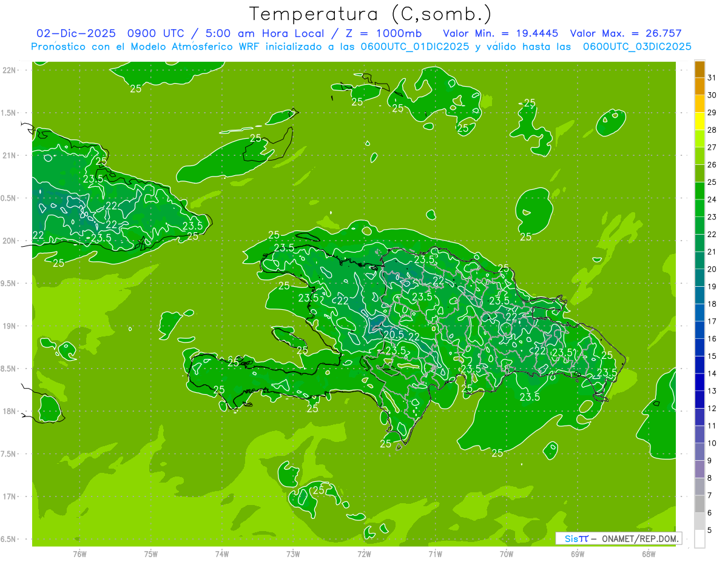Click the 76W longitude axis label
728x562 pixels.
point(79,554)
